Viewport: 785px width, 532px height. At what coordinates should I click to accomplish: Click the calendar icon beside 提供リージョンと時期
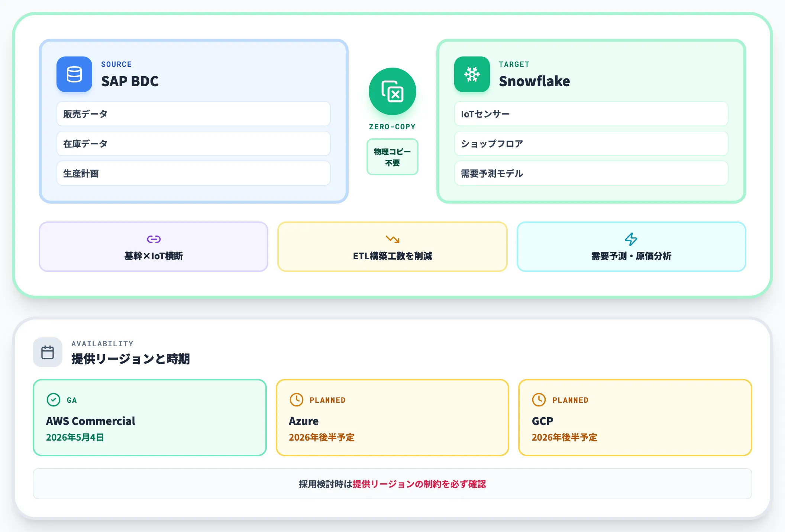point(48,352)
